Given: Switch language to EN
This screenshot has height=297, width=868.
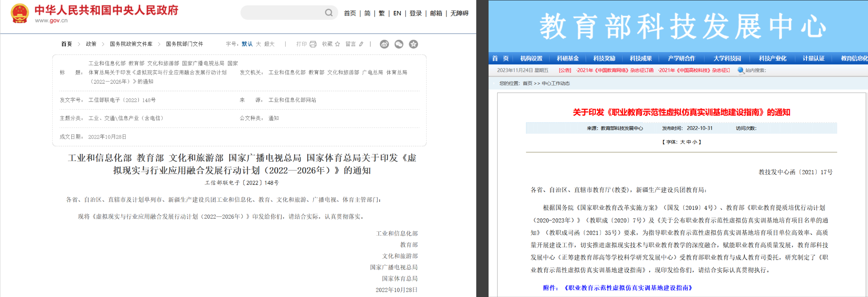Looking at the screenshot, I should coord(397,13).
